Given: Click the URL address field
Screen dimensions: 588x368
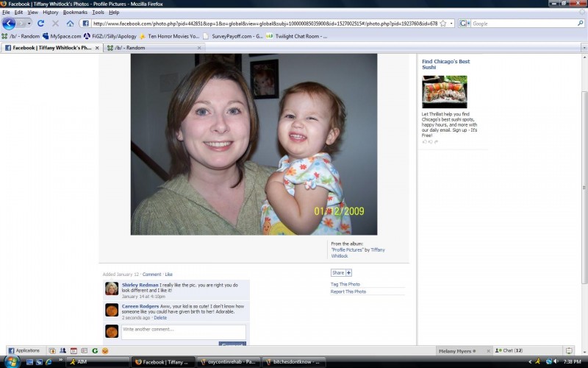Looking at the screenshot, I should [x=265, y=24].
